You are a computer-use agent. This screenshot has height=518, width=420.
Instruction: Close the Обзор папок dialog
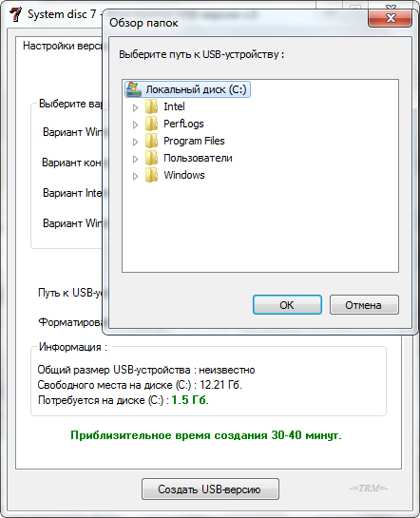[390, 18]
